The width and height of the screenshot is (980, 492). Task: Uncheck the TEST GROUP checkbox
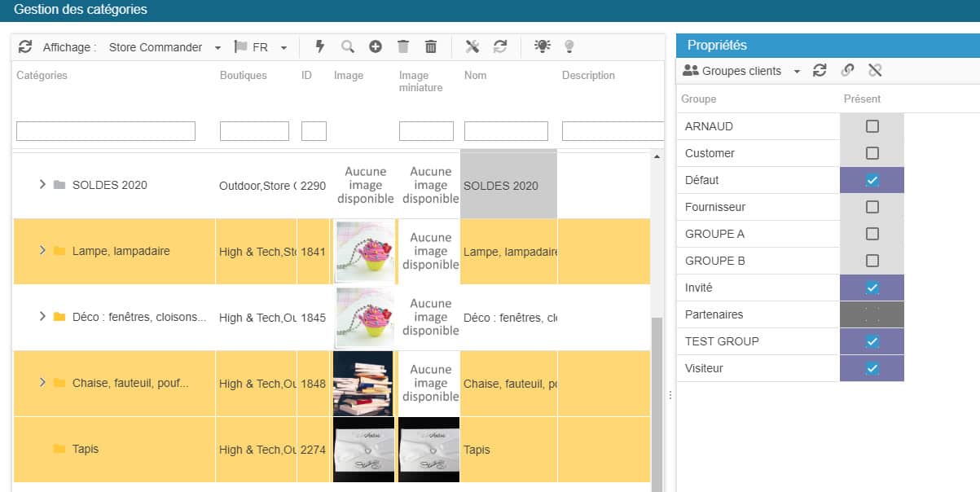(872, 341)
